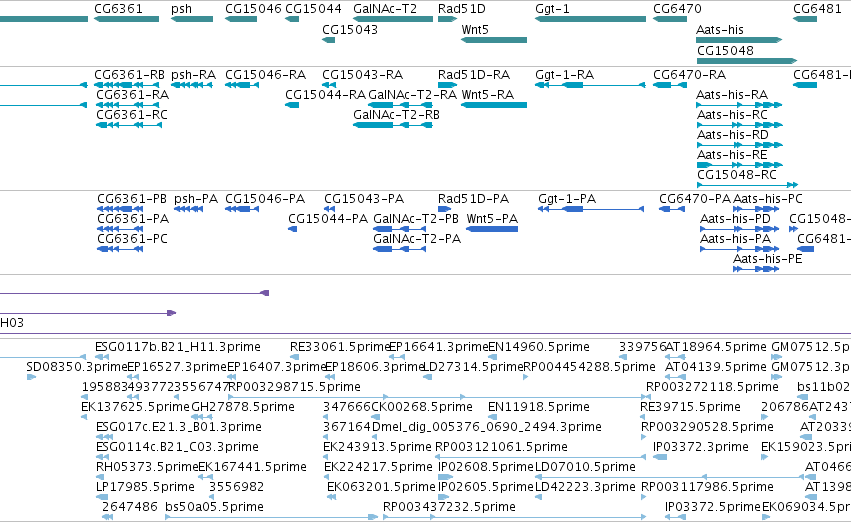Viewport: 851px width, 522px height.
Task: Click the Ggt-1 gene label
Action: click(x=552, y=9)
